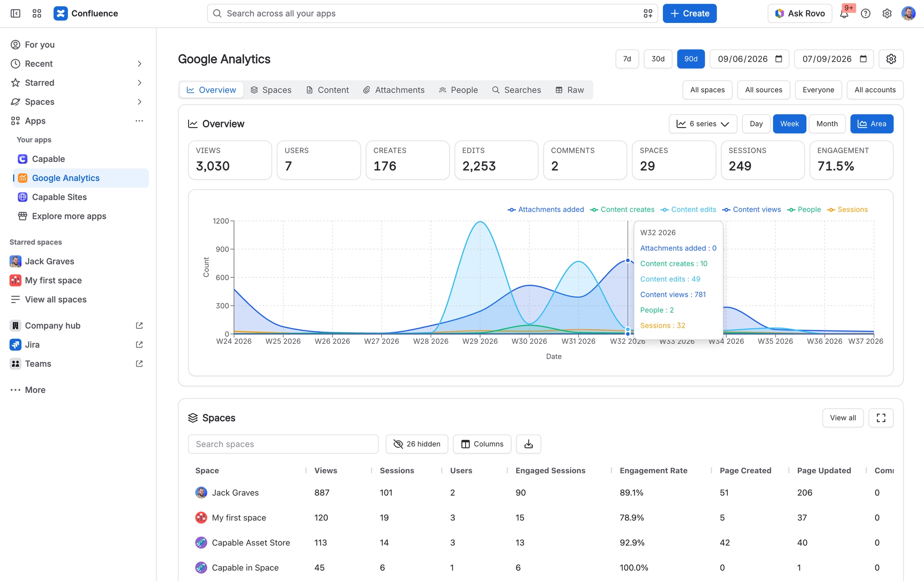The image size is (924, 581).
Task: Click More in the sidebar
Action: tap(79, 390)
